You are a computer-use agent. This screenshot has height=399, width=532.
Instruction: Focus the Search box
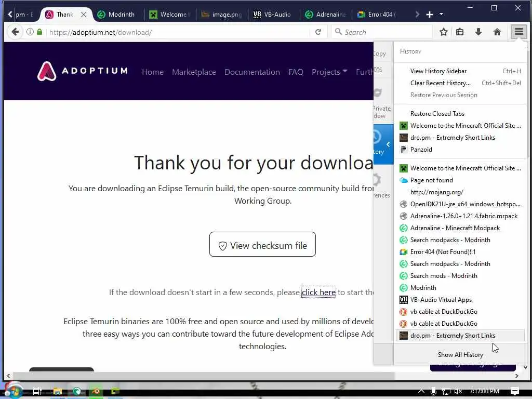382,32
